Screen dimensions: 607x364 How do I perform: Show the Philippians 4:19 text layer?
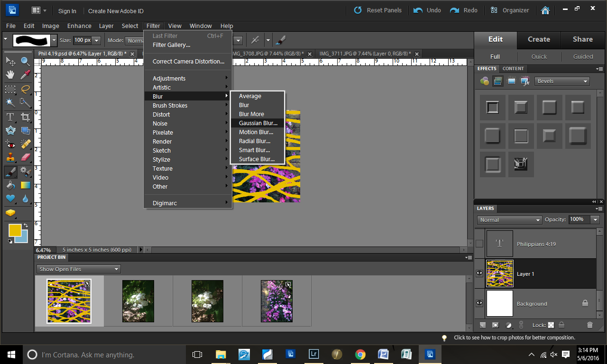(x=479, y=244)
